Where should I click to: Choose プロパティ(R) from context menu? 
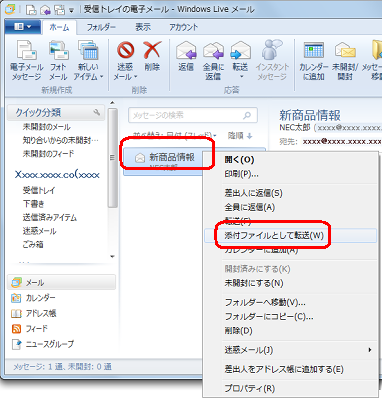(249, 388)
